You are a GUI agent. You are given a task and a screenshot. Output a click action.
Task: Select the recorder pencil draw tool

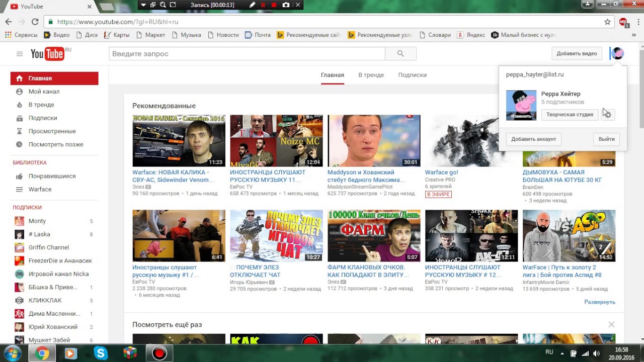coord(252,5)
